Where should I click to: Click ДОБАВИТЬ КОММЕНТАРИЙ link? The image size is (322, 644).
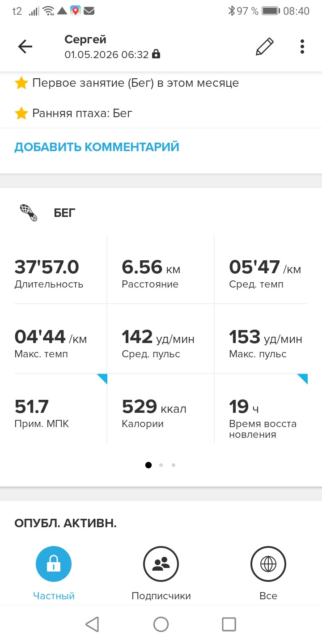pyautogui.click(x=97, y=147)
